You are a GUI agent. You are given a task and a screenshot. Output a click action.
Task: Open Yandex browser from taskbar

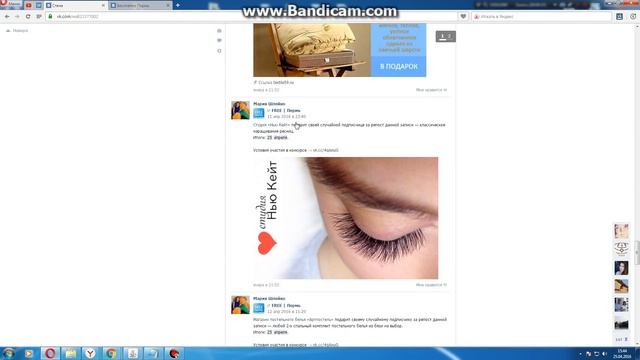point(90,353)
